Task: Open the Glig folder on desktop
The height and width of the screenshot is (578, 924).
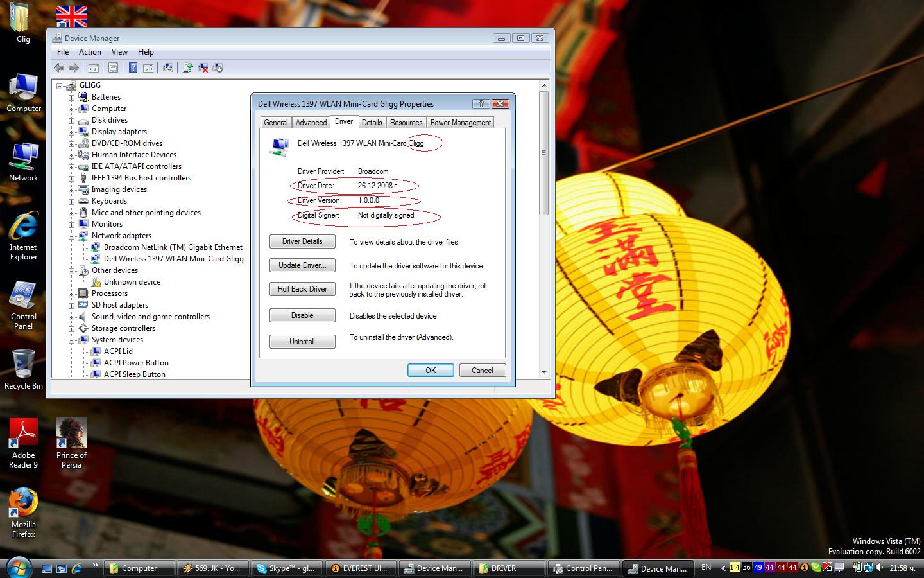Action: pos(23,23)
